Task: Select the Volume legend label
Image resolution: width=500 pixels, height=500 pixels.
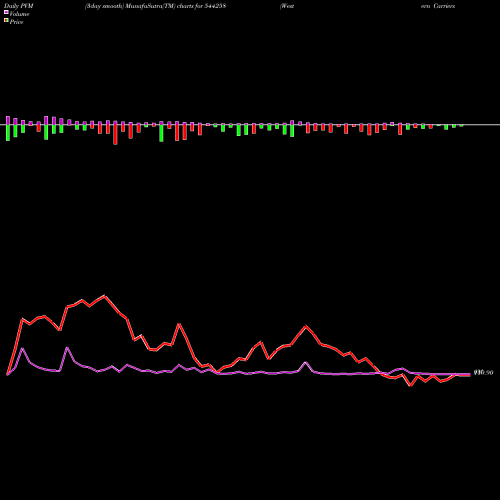Action: pyautogui.click(x=19, y=14)
